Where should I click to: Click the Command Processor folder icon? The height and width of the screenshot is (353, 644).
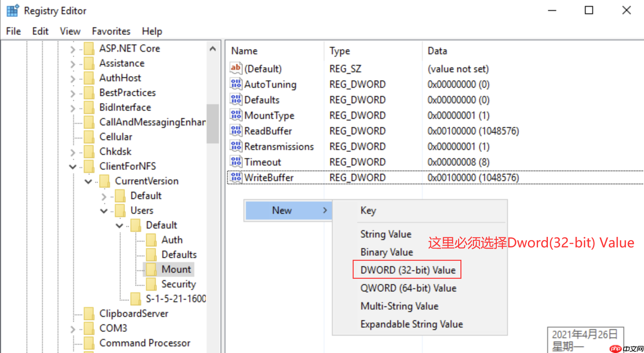(89, 343)
